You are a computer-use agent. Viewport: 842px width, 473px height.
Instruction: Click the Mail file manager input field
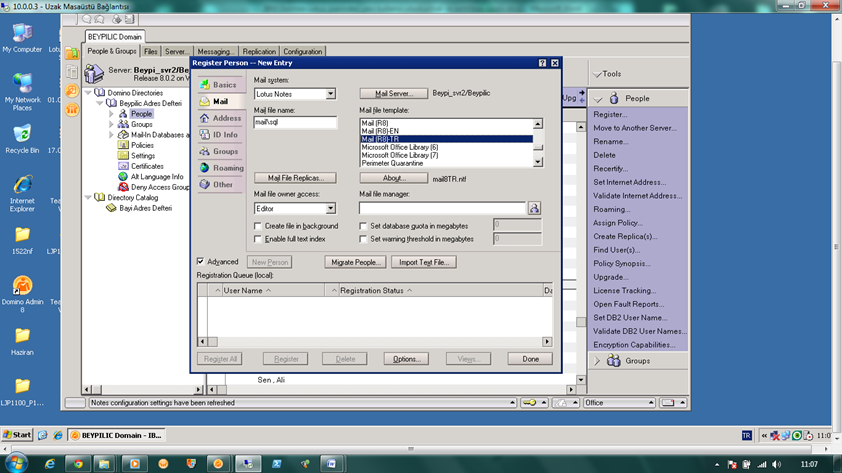click(x=442, y=208)
